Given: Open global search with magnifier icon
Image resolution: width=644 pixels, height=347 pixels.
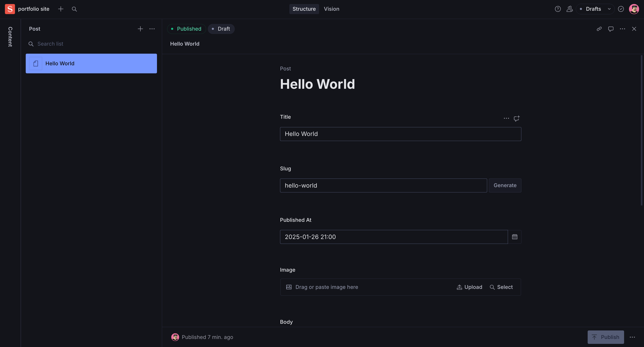Looking at the screenshot, I should tap(74, 9).
